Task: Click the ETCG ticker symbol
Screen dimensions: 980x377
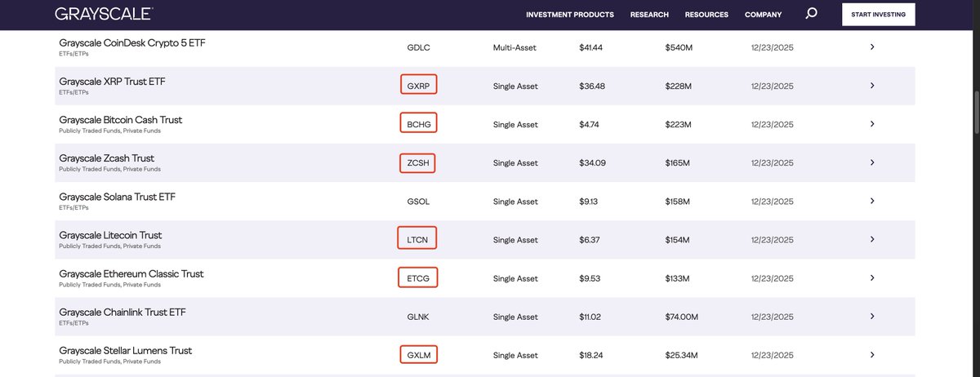Action: (418, 278)
